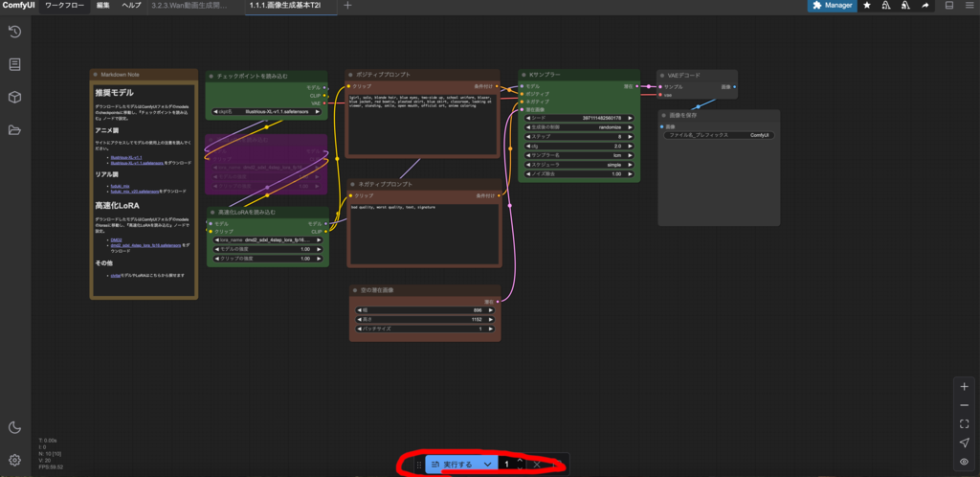This screenshot has height=477, width=980.
Task: Open the Manager button
Action: [x=832, y=6]
